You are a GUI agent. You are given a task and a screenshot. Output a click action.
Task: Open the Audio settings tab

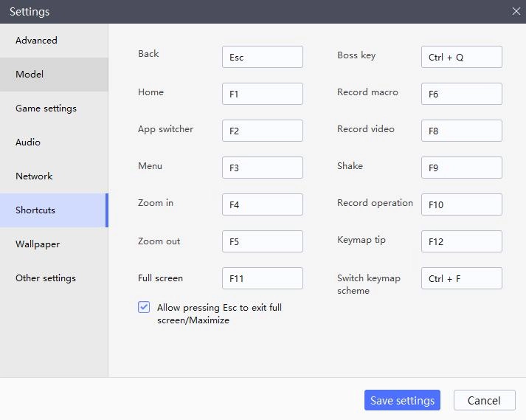54,142
